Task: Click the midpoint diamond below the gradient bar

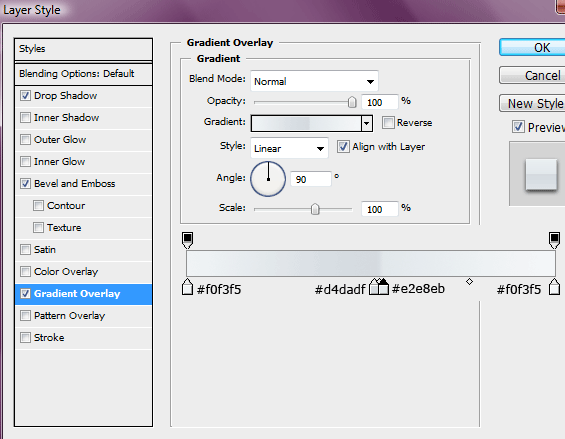Action: click(x=469, y=281)
